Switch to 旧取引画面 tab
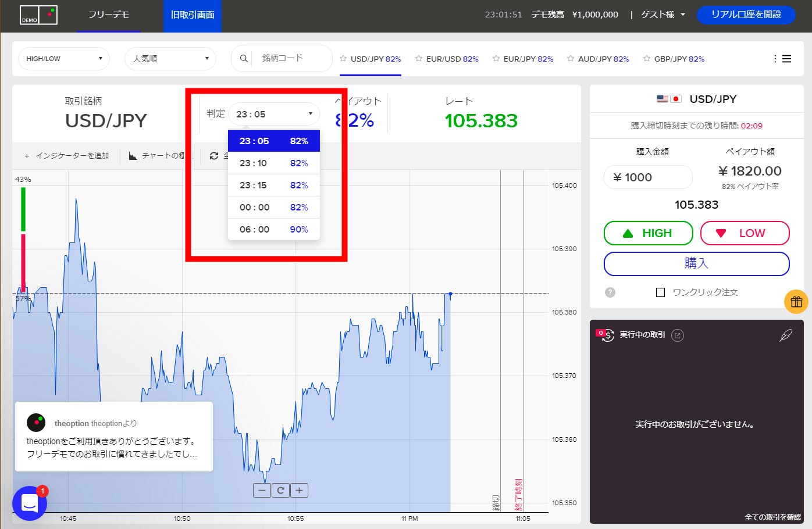Viewport: 812px width, 529px height. pos(193,15)
